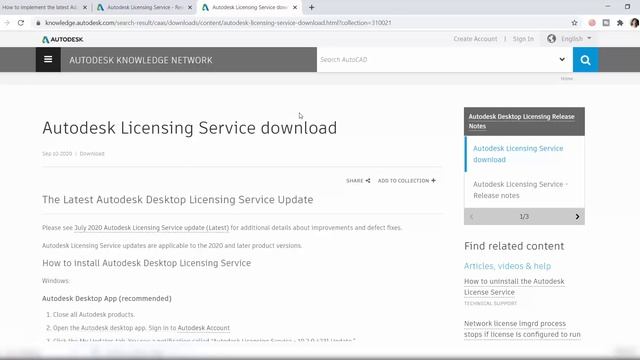Restore down the browser window
640x360 pixels.
[x=627, y=7]
